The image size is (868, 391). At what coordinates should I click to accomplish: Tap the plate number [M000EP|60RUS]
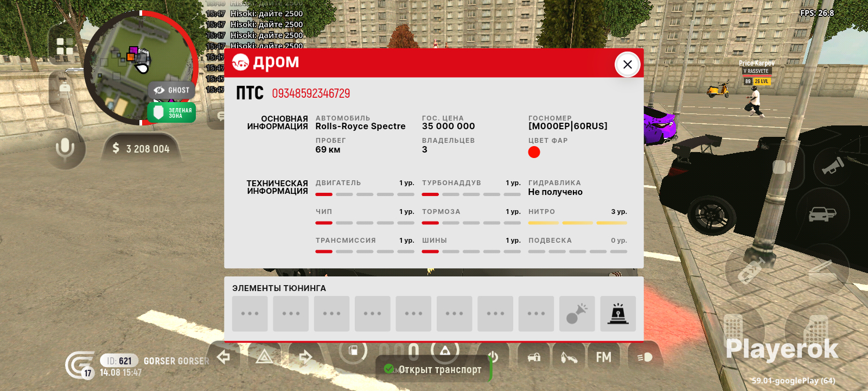coord(567,126)
